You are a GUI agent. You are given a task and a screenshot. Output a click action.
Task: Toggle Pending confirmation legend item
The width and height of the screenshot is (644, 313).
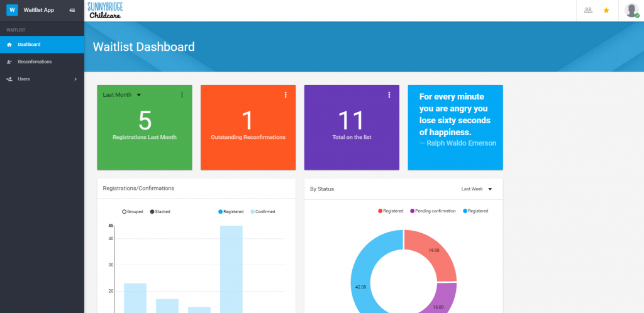(x=432, y=211)
